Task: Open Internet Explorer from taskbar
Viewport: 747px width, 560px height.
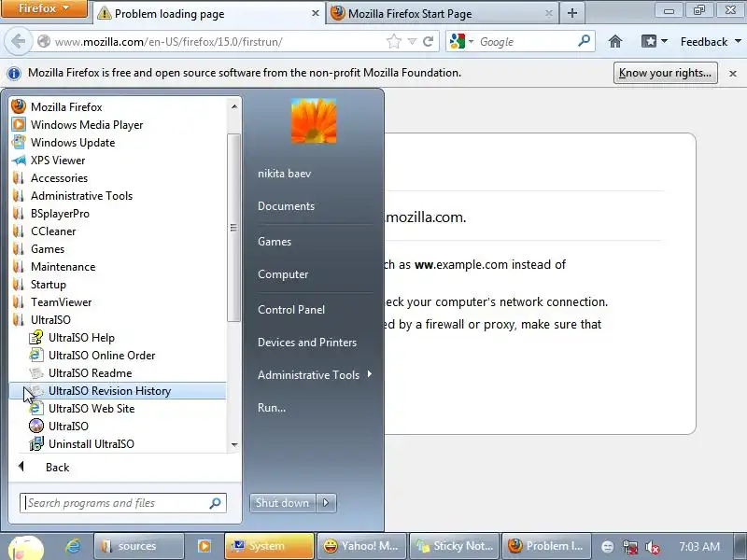Action: [73, 546]
